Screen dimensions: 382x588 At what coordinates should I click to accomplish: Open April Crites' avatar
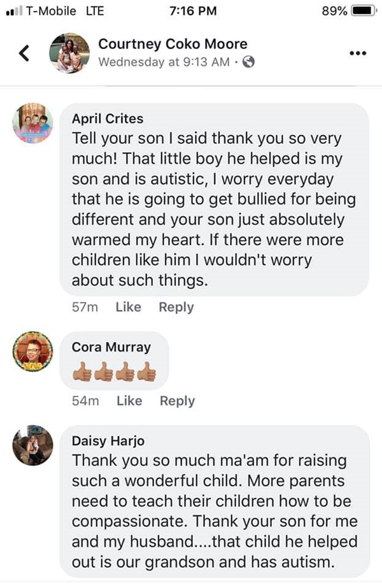tap(32, 122)
